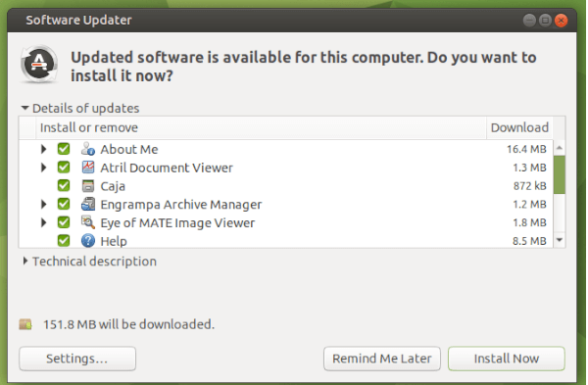Click the Atril Document Viewer icon
The width and height of the screenshot is (588, 385).
(88, 168)
